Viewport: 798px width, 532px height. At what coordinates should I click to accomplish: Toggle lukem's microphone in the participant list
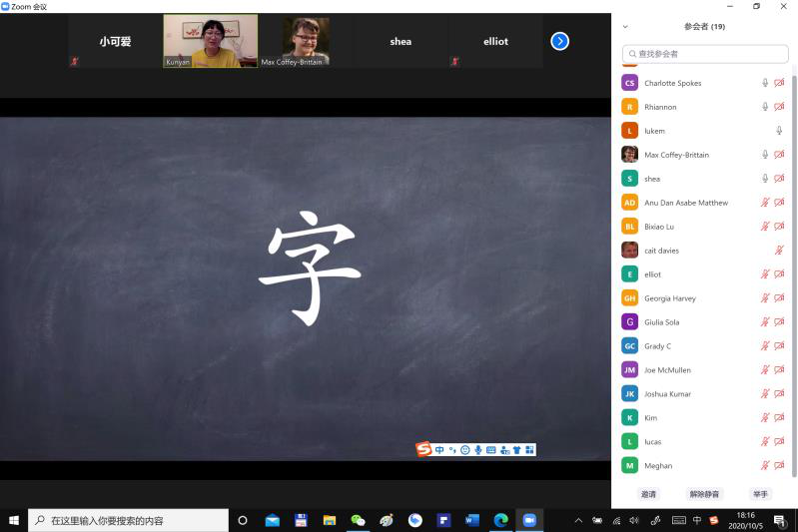tap(779, 131)
